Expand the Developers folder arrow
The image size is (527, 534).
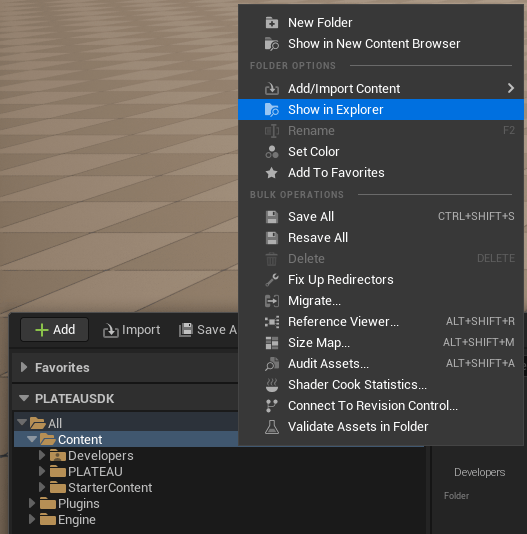pyautogui.click(x=42, y=455)
